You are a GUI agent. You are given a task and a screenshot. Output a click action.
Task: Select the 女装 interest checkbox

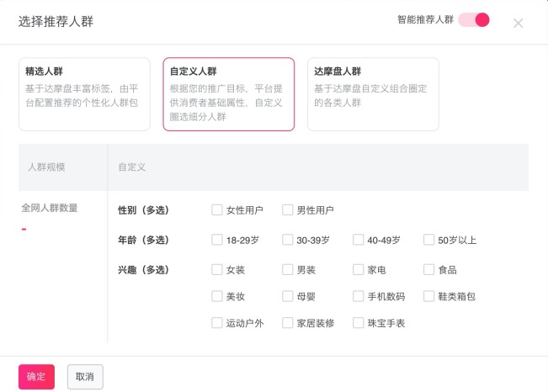pos(217,270)
